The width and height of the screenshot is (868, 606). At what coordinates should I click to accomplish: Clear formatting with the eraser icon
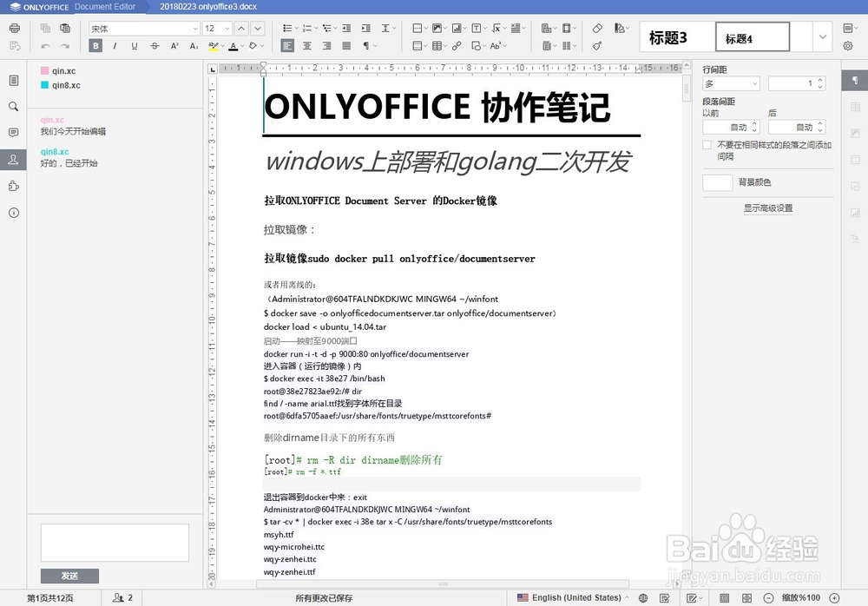[x=597, y=29]
